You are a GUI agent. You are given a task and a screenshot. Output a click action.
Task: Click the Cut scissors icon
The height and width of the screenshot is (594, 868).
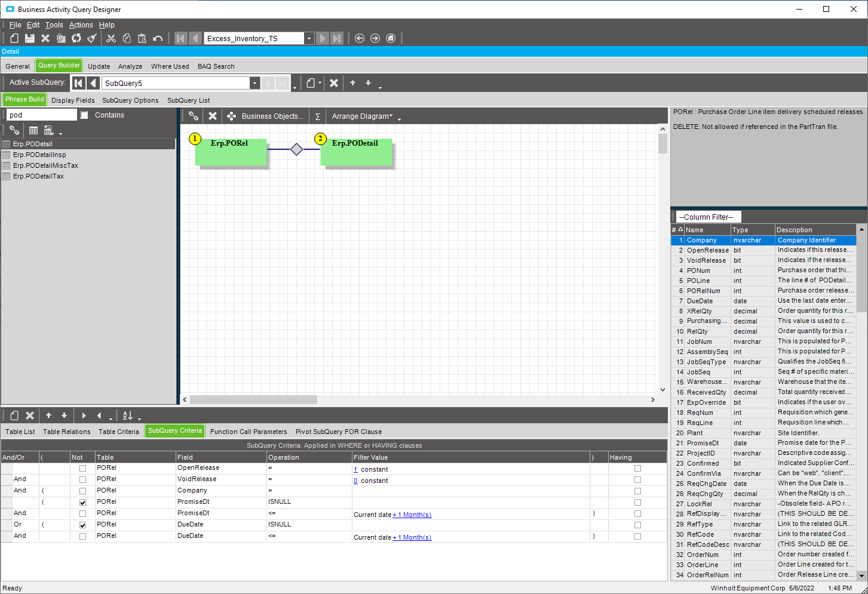[x=111, y=38]
